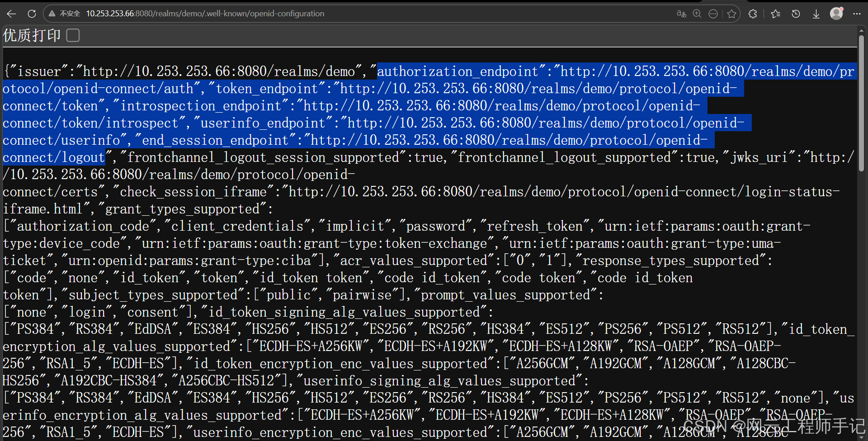Click the "end_session_endpoint" key text
Screen dimensions: 868x441
click(x=215, y=140)
